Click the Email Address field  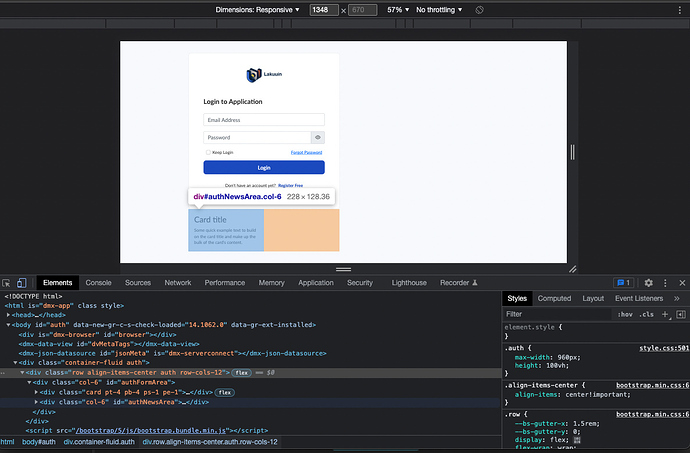[264, 120]
